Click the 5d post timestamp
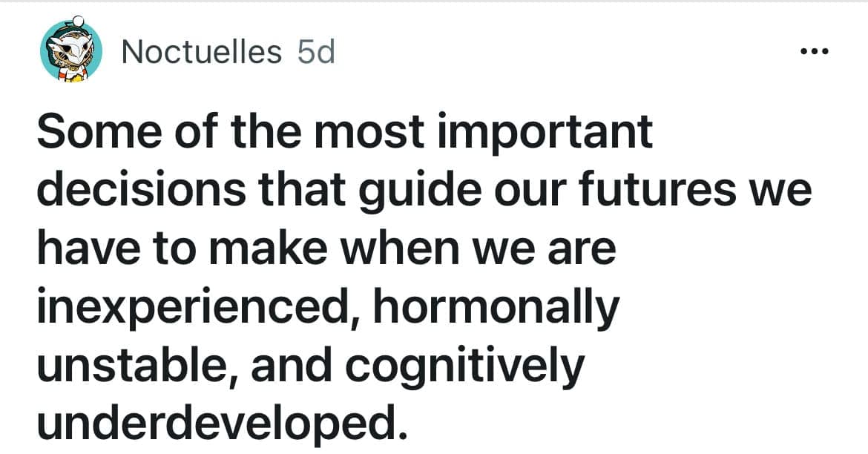 coord(315,52)
